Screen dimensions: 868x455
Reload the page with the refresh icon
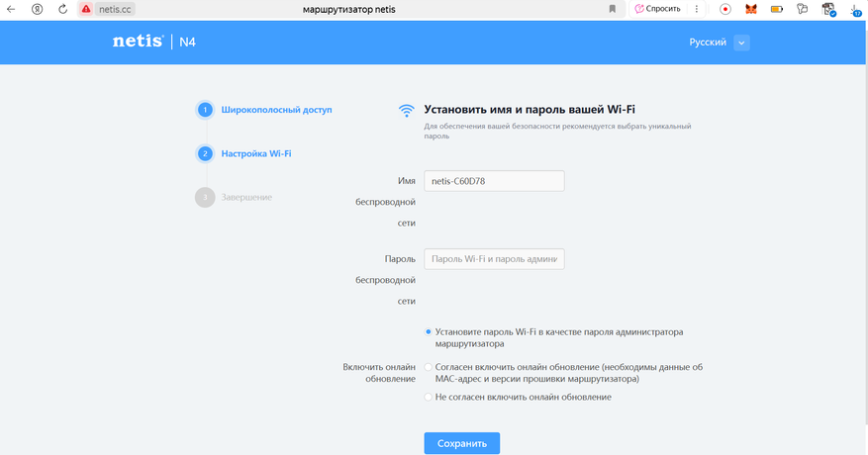point(62,9)
